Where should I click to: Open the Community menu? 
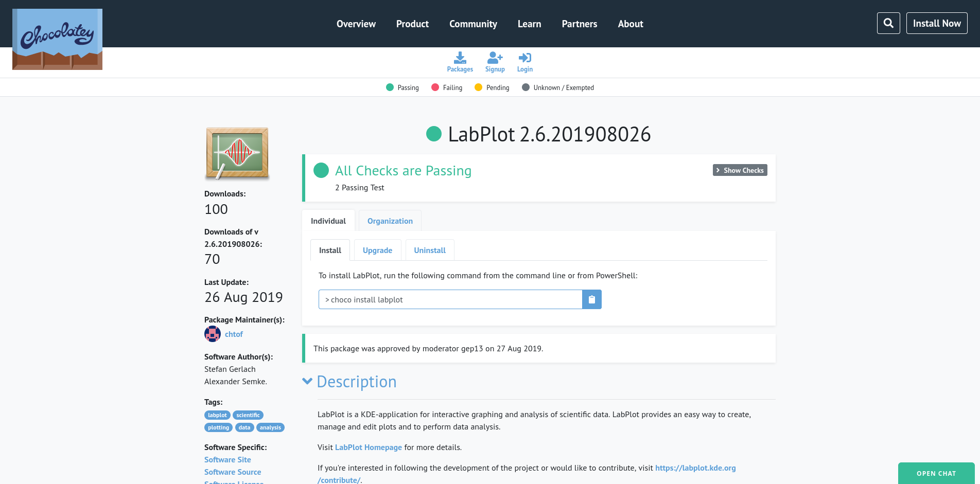(473, 24)
